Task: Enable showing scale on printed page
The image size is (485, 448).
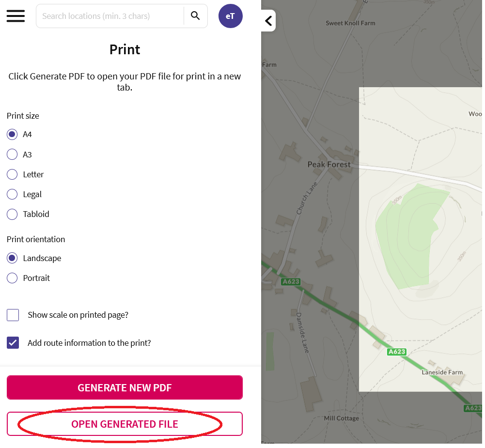Action: coord(13,315)
